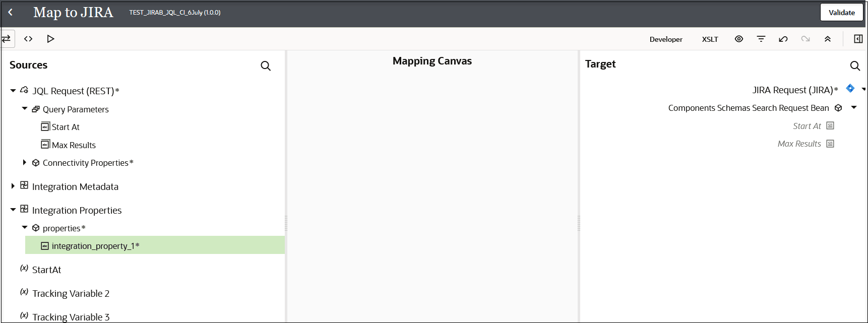Switch to Developer view
The width and height of the screenshot is (868, 323).
click(x=666, y=39)
